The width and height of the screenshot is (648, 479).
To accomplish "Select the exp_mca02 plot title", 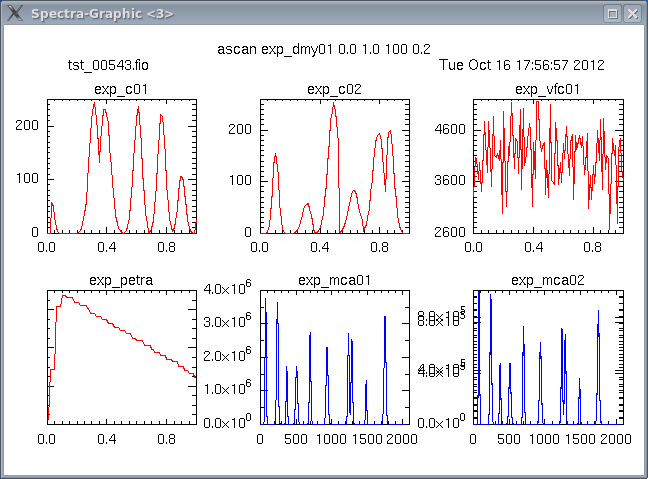I will point(548,281).
